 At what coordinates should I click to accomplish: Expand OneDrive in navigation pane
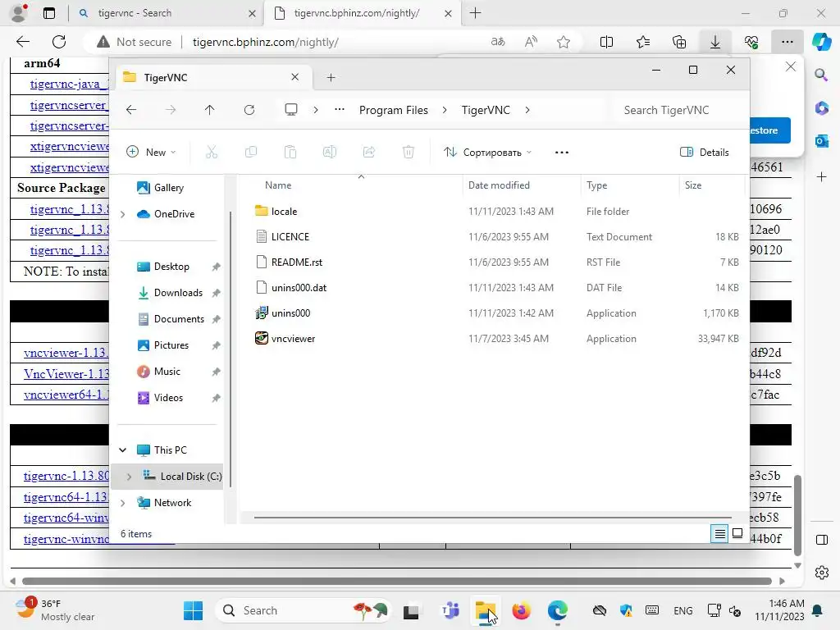click(123, 214)
